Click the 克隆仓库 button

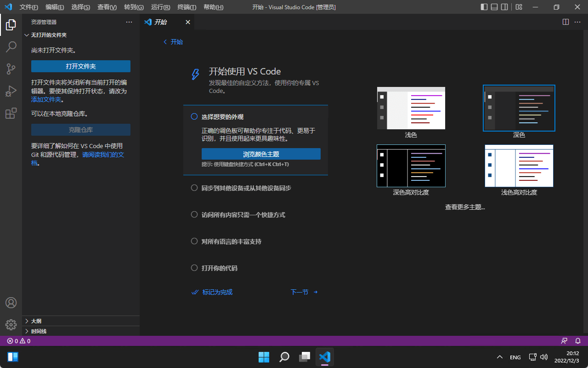tap(81, 130)
